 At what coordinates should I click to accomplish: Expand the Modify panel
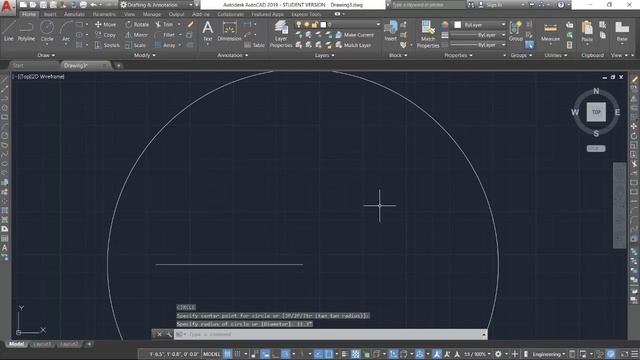coord(144,55)
